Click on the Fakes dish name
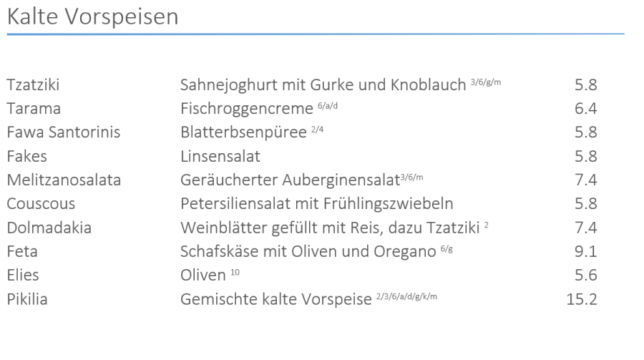The width and height of the screenshot is (644, 360). 26,156
